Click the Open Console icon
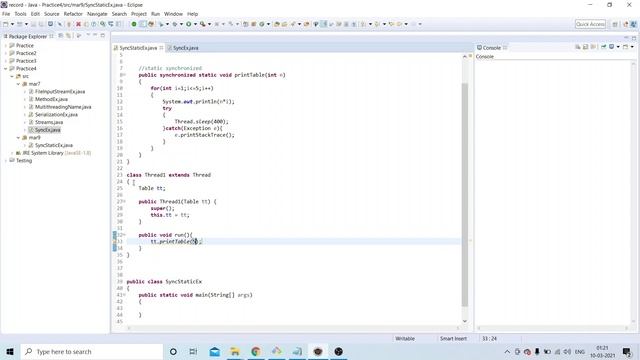640x360 pixels. tap(625, 47)
